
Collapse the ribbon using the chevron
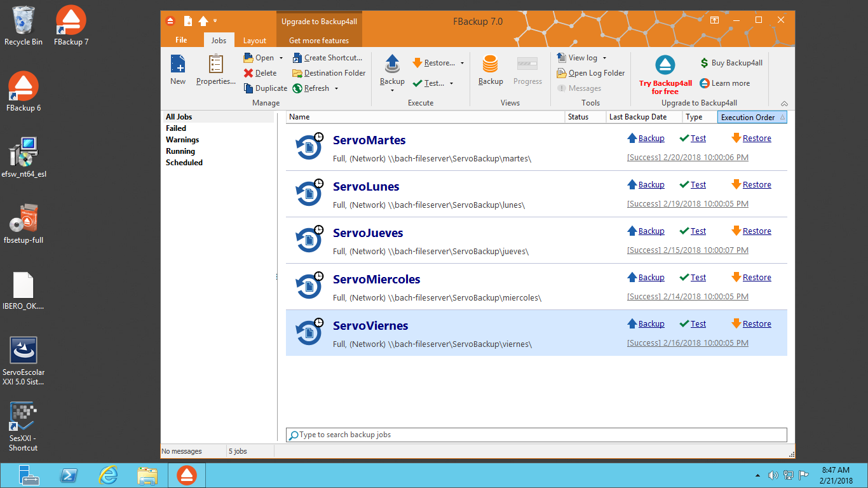(784, 104)
